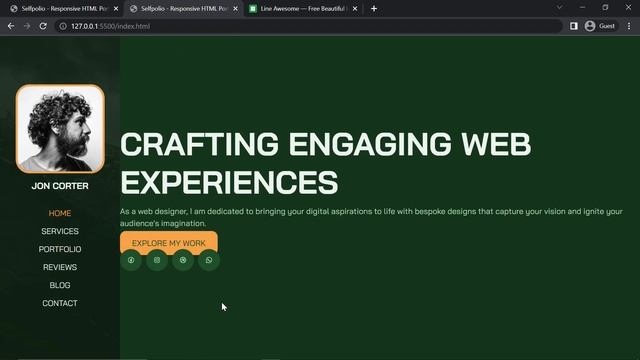
Task: Click the Crafting Engaging Web Experiences heading
Action: coord(325,163)
